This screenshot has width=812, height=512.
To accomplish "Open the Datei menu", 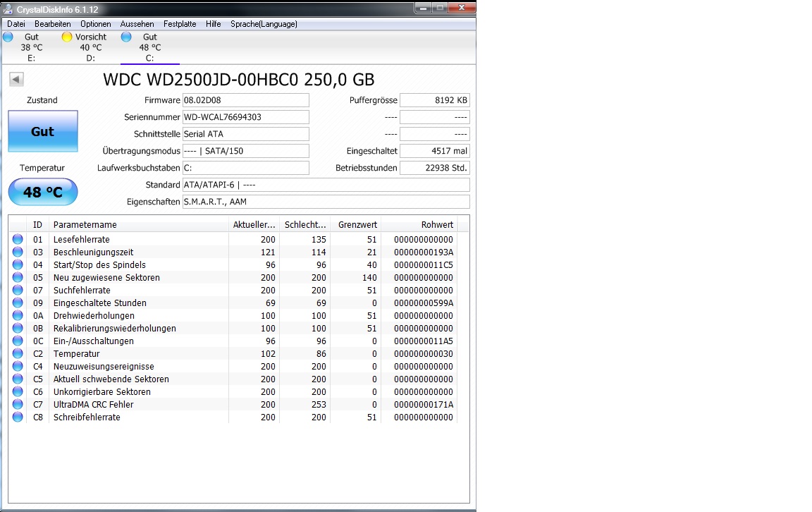I will (16, 24).
